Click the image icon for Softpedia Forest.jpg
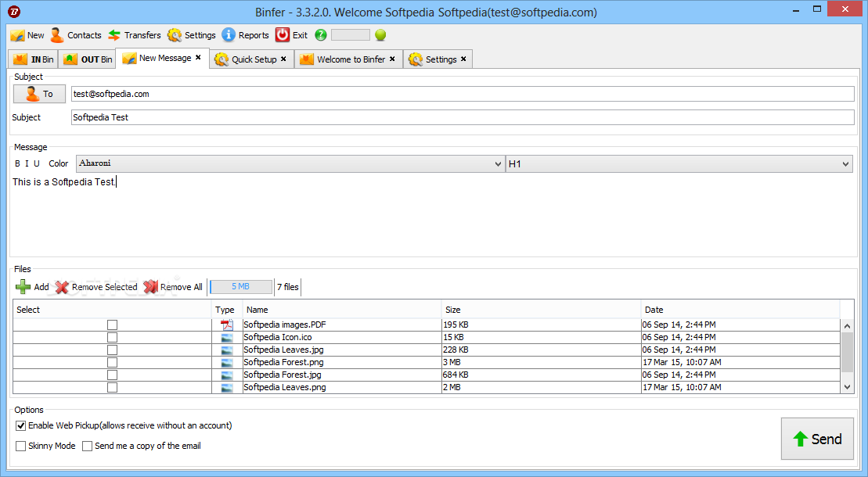The width and height of the screenshot is (868, 477). tap(227, 375)
